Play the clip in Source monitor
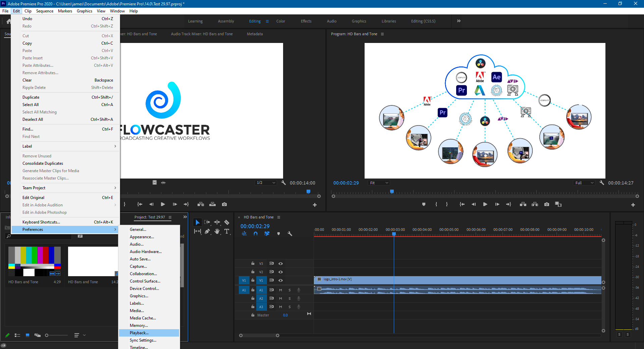The width and height of the screenshot is (644, 349). point(163,204)
